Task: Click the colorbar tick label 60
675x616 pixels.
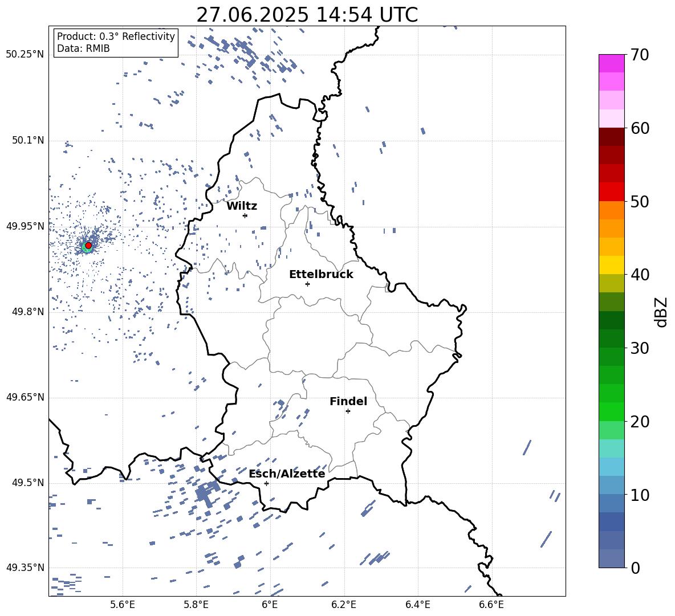Action: click(x=640, y=128)
